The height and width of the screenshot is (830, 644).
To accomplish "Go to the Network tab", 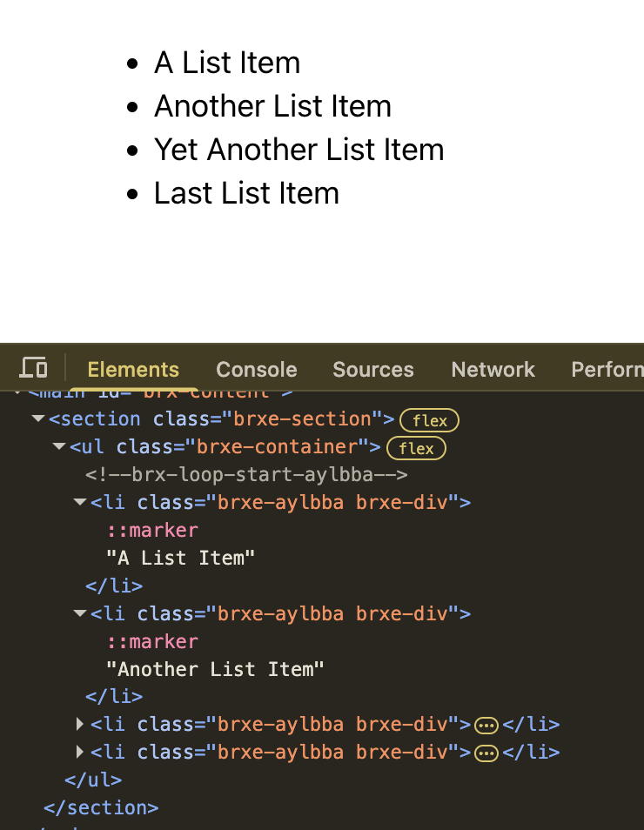I will [493, 370].
